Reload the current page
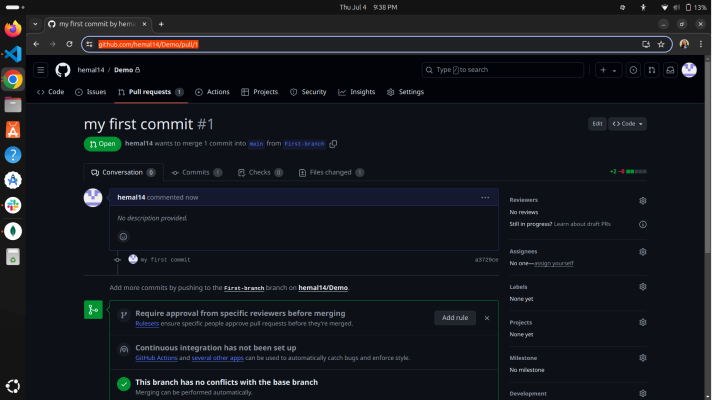 (x=69, y=44)
